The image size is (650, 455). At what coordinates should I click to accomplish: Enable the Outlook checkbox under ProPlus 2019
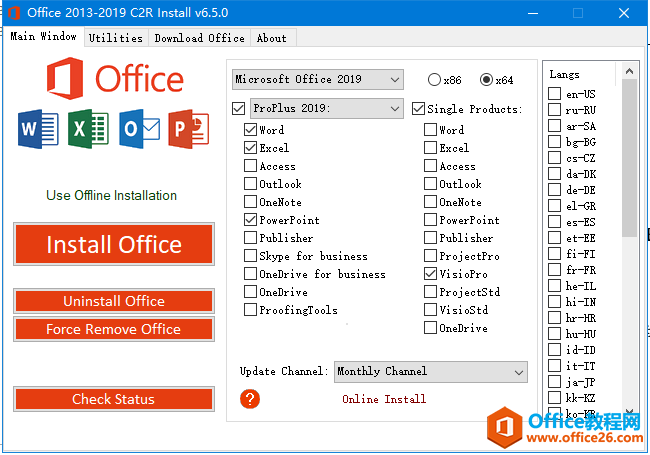click(x=250, y=184)
